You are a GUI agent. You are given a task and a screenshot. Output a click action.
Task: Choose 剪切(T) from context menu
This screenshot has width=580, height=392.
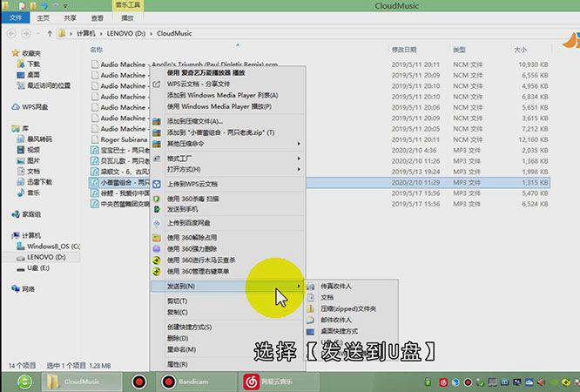pos(228,301)
